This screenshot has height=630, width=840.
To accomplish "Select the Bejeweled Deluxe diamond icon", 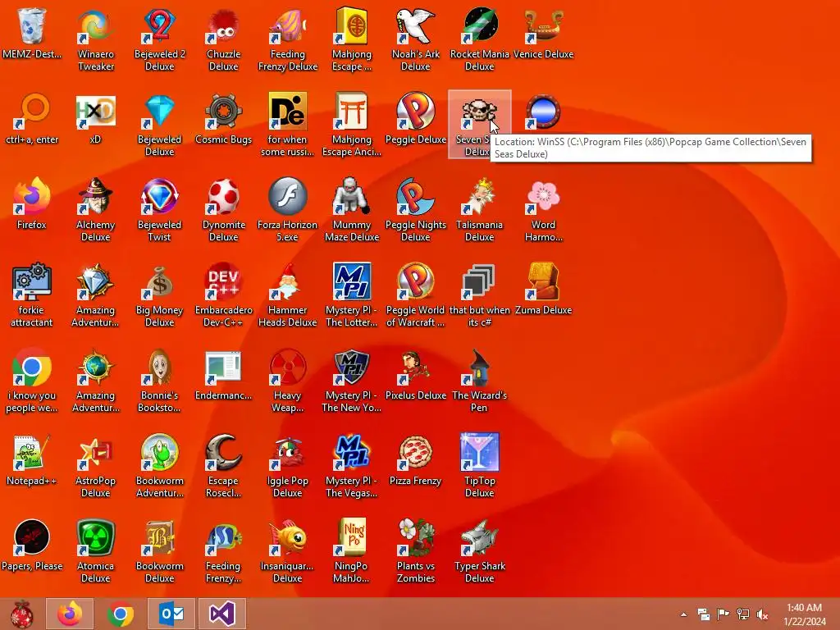I will pyautogui.click(x=160, y=111).
